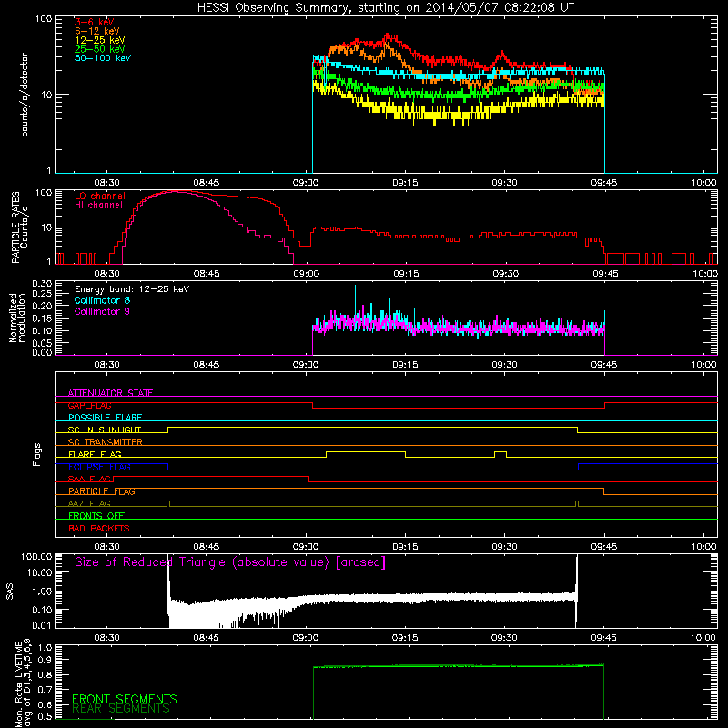This screenshot has width=728, height=728.
Task: Click the SC IN SUNLIGHT flag label
Action: coord(105,430)
